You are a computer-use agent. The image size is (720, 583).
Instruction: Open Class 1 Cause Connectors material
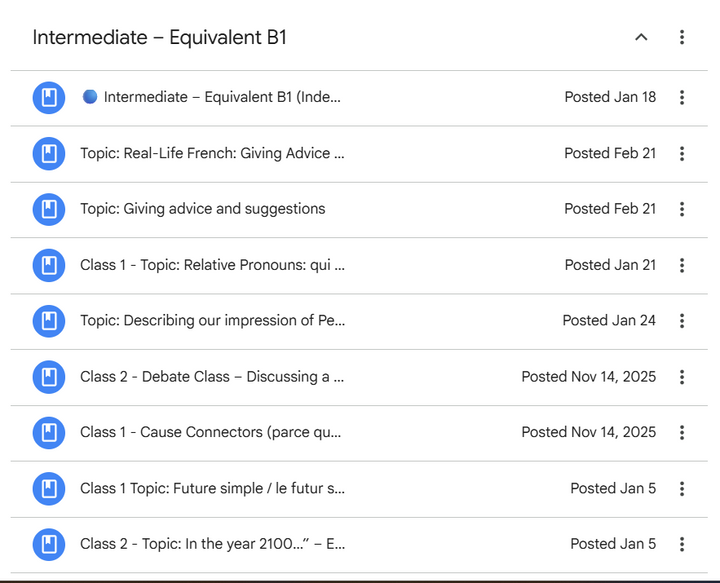pos(210,432)
